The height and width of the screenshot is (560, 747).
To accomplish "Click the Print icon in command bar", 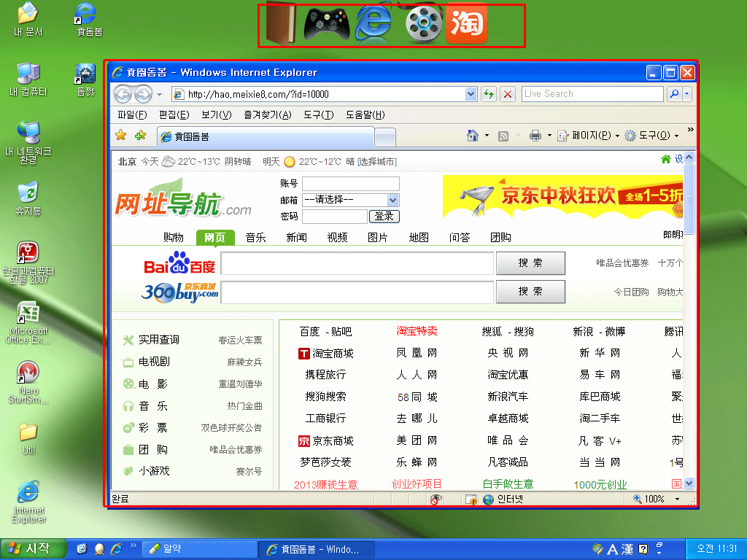I will [x=535, y=136].
